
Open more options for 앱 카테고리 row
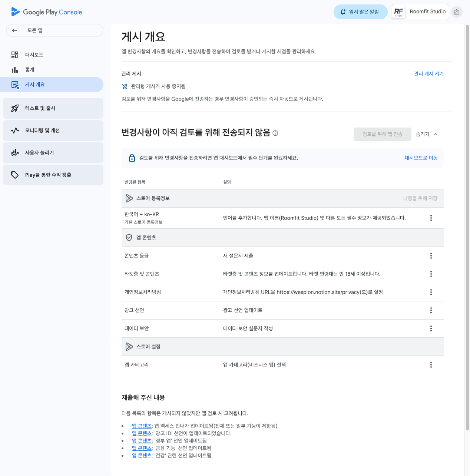[x=431, y=365]
